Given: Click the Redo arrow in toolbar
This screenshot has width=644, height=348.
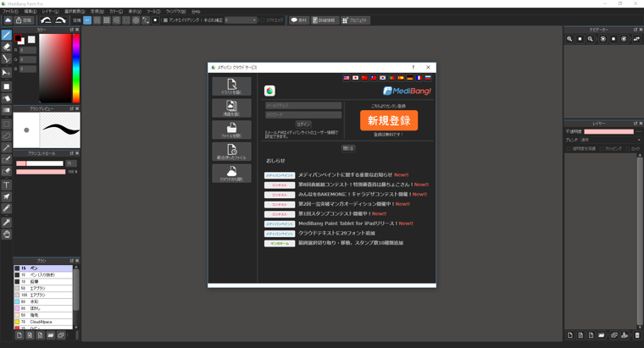Looking at the screenshot, I should click(60, 20).
